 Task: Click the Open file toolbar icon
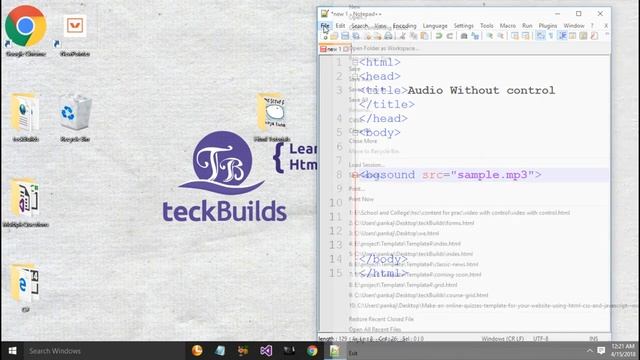334,36
